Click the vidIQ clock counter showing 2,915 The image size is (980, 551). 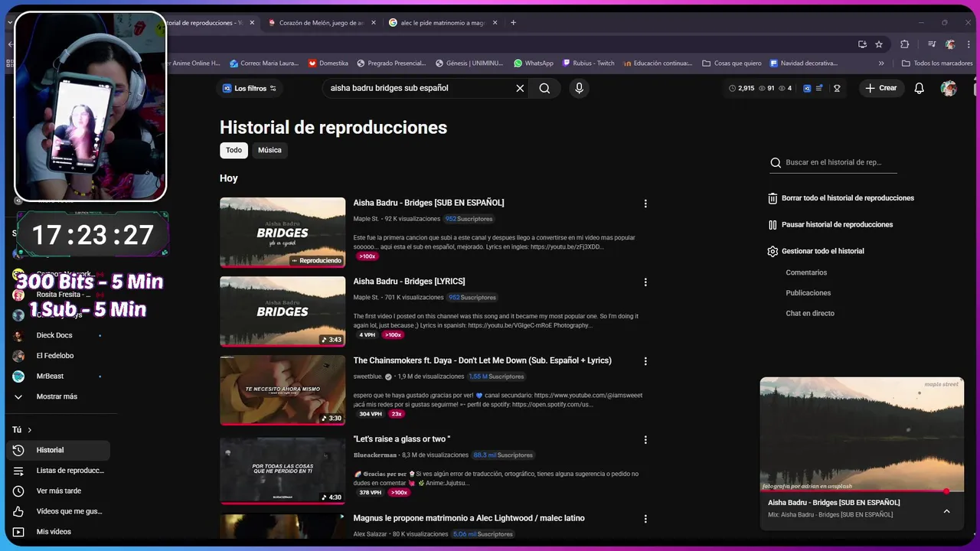(741, 88)
